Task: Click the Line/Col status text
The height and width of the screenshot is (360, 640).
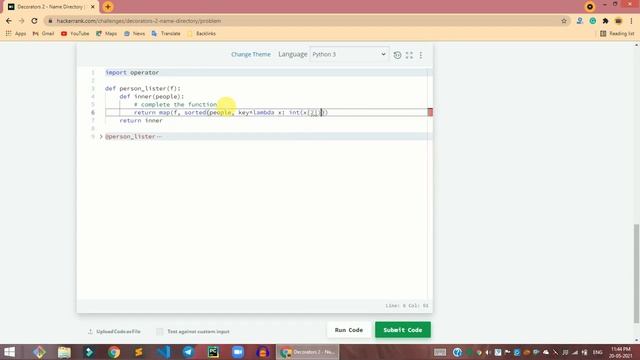Action: coord(407,306)
